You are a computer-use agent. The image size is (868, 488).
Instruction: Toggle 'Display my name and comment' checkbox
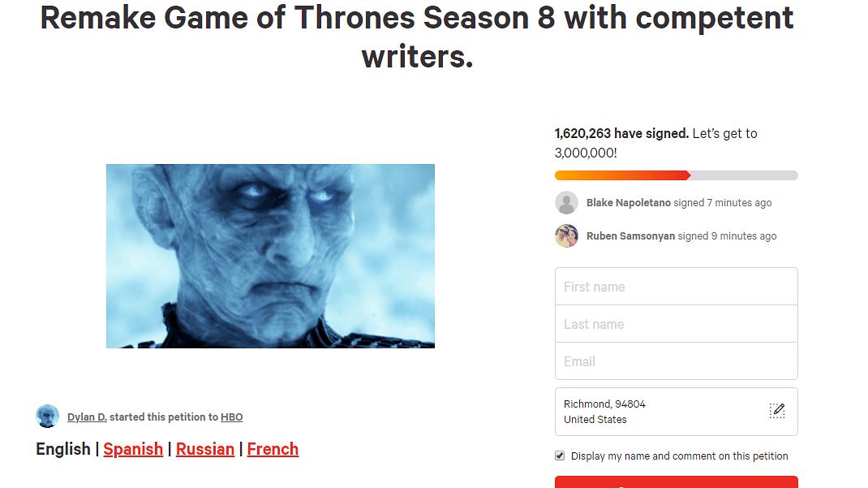[560, 456]
